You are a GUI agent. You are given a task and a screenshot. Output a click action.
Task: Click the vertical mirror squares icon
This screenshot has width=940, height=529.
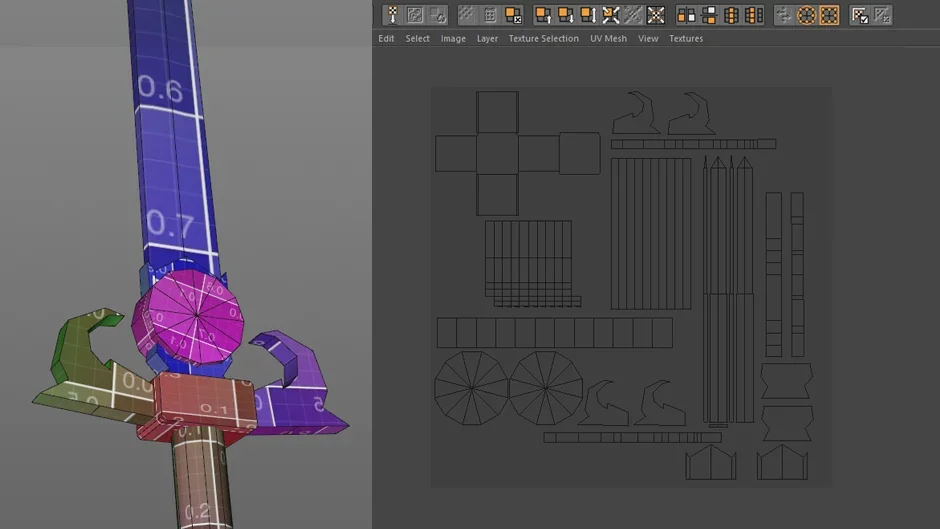(709, 15)
